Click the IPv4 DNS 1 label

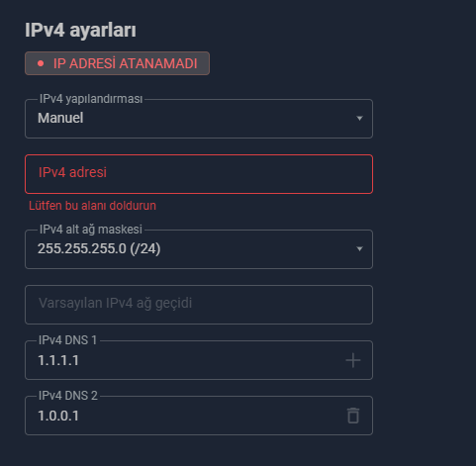tap(67, 340)
